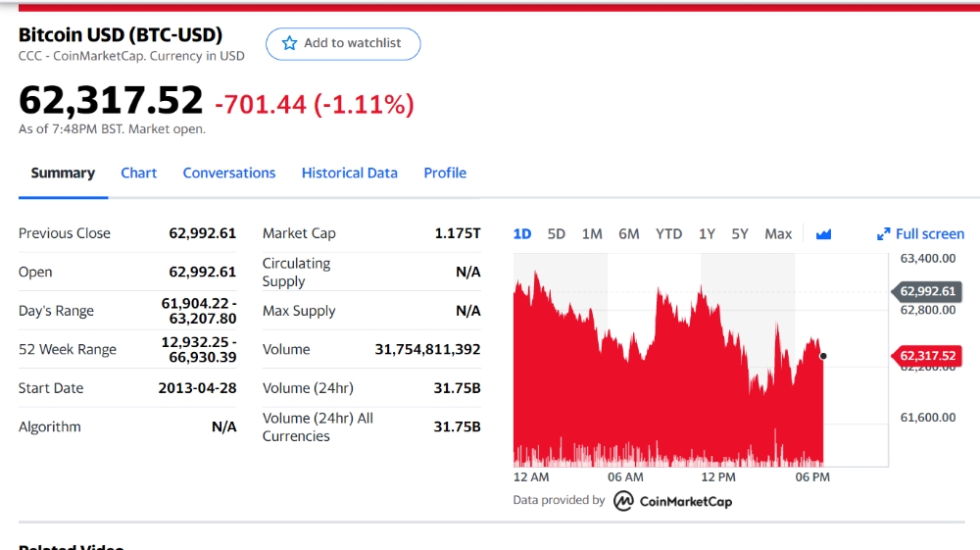This screenshot has width=980, height=550.
Task: Select the 6M chart range
Action: click(629, 234)
